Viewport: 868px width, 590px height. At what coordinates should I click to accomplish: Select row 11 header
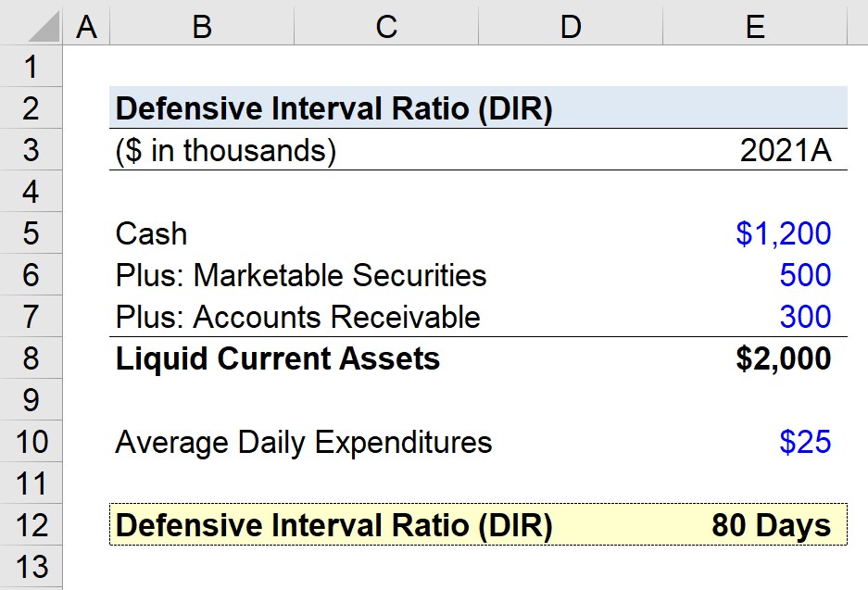(x=31, y=483)
